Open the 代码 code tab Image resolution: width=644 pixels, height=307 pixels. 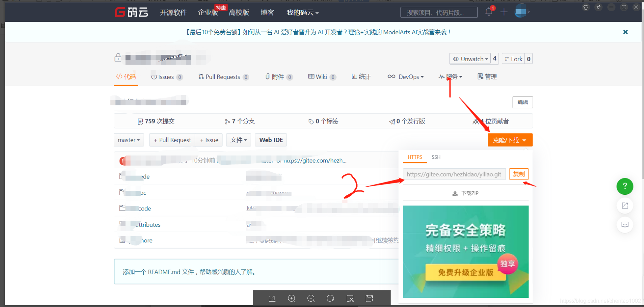point(126,77)
